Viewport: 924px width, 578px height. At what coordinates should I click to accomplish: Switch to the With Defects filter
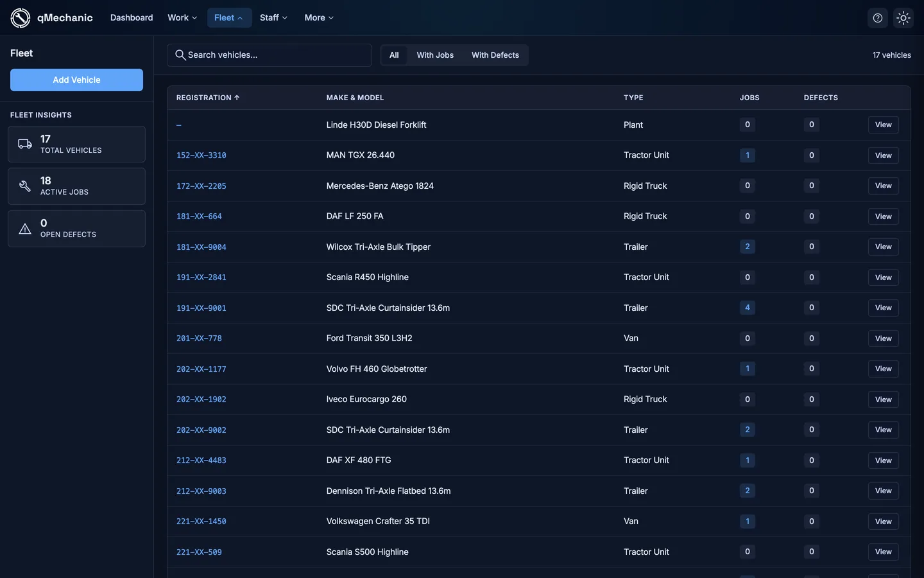coord(495,55)
